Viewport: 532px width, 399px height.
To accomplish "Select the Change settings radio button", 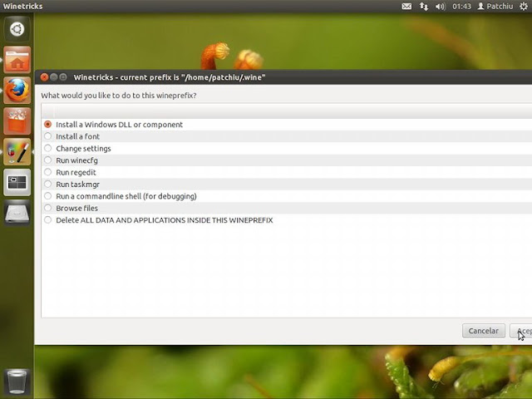I will [47, 148].
